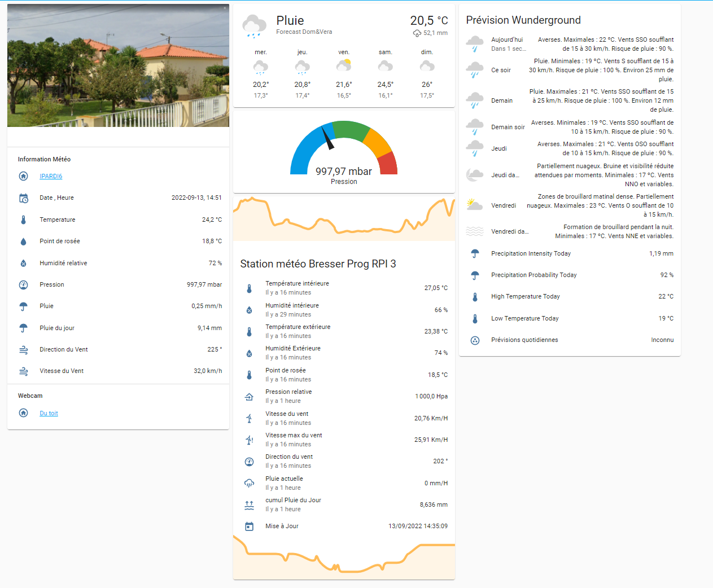Click the umbrella icon for Precipitation Probability Today
Screen dimensions: 713x588
[x=475, y=275]
